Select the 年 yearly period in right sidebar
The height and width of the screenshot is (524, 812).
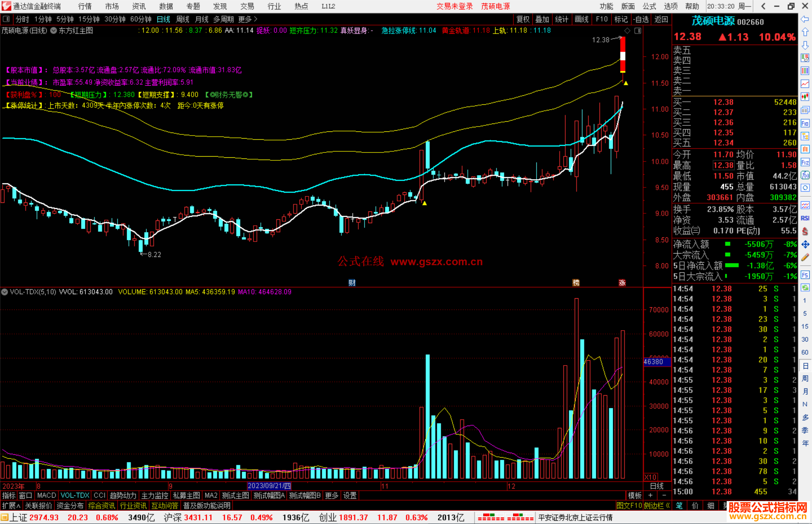(805, 443)
